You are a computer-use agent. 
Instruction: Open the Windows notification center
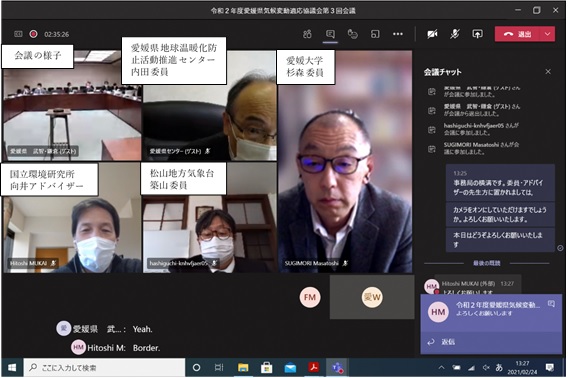pos(550,368)
